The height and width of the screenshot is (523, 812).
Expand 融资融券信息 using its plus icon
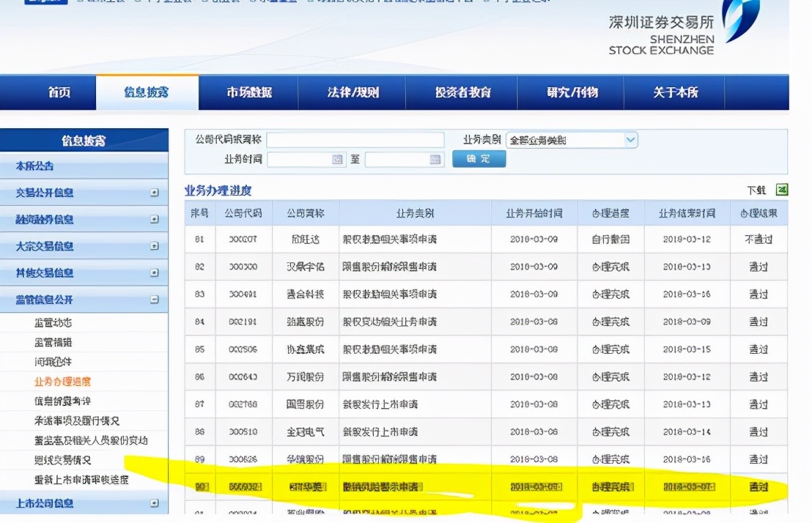tap(154, 220)
